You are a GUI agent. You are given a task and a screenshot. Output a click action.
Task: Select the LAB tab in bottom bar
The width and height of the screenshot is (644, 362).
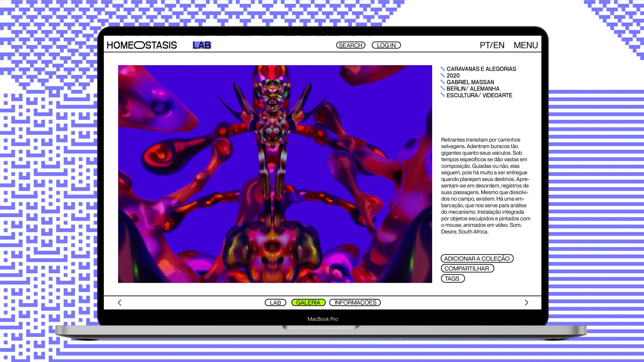point(275,302)
